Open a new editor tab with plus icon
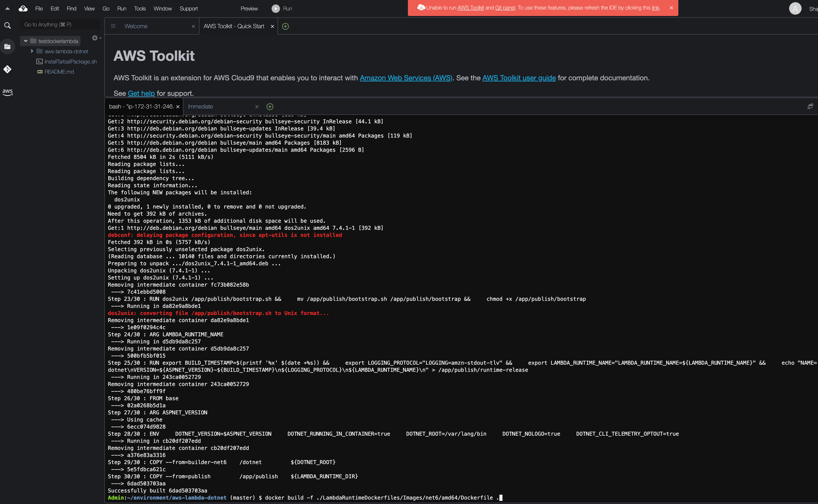The height and width of the screenshot is (504, 818). coord(285,26)
